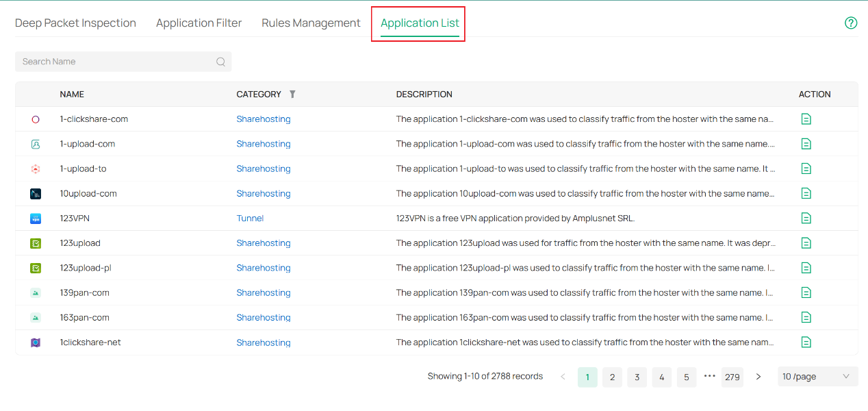The width and height of the screenshot is (868, 411).
Task: Select the Application Filter tab
Action: click(199, 23)
